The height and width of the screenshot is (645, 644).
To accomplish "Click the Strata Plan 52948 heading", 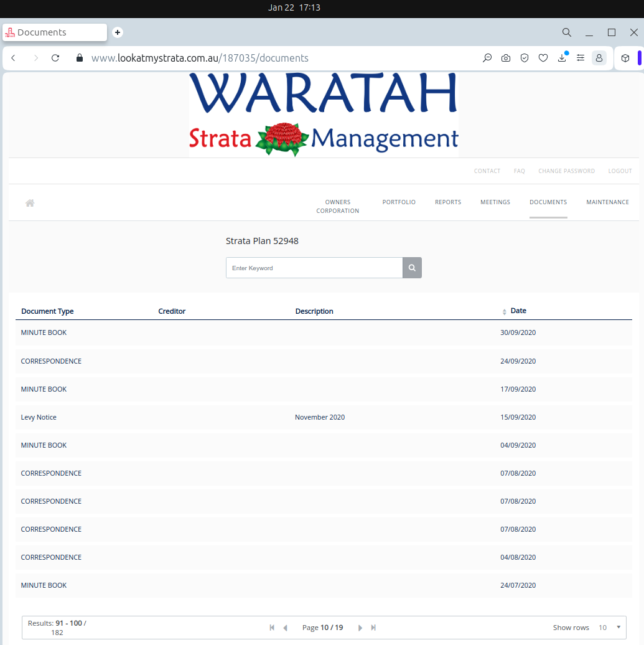I will pyautogui.click(x=262, y=241).
